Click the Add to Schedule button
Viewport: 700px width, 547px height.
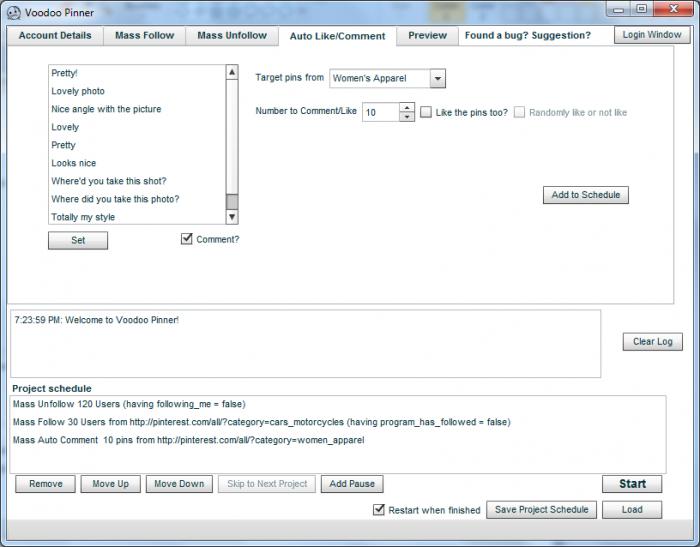coord(586,195)
